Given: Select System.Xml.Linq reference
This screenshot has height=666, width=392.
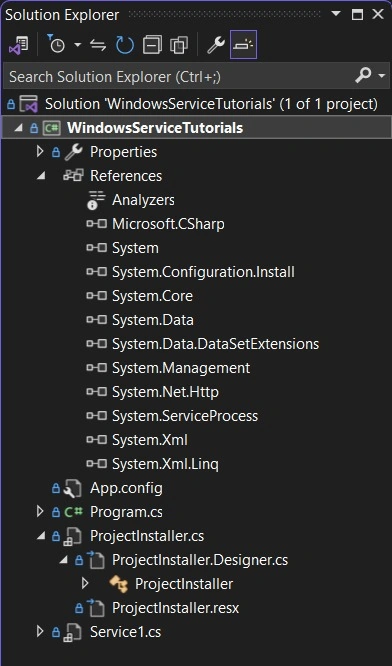Looking at the screenshot, I should click(x=165, y=464).
